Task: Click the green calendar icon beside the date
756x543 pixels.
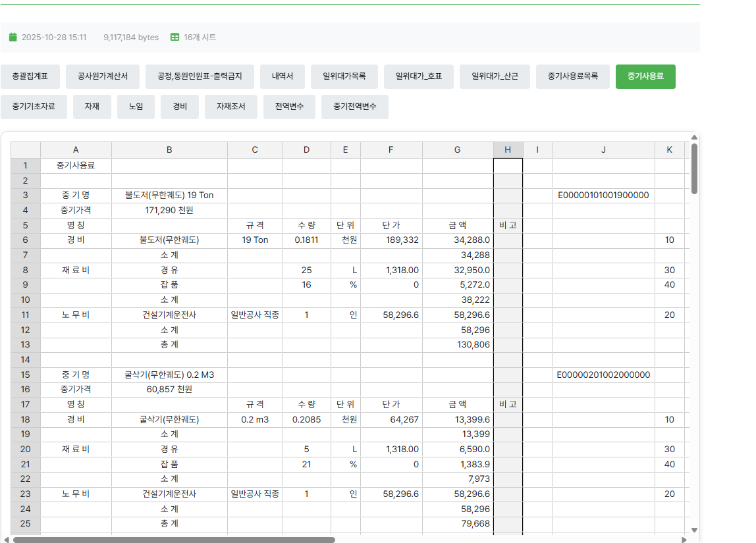Action: point(13,38)
